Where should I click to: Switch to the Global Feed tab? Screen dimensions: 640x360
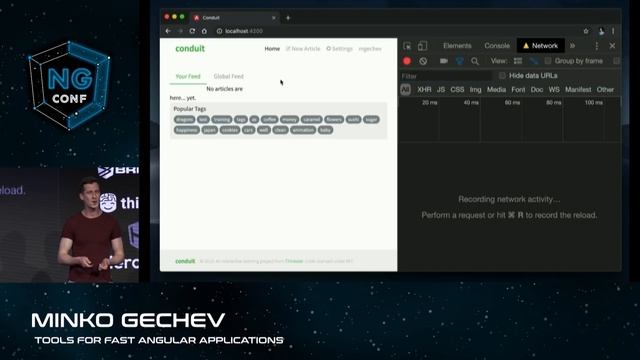point(229,76)
